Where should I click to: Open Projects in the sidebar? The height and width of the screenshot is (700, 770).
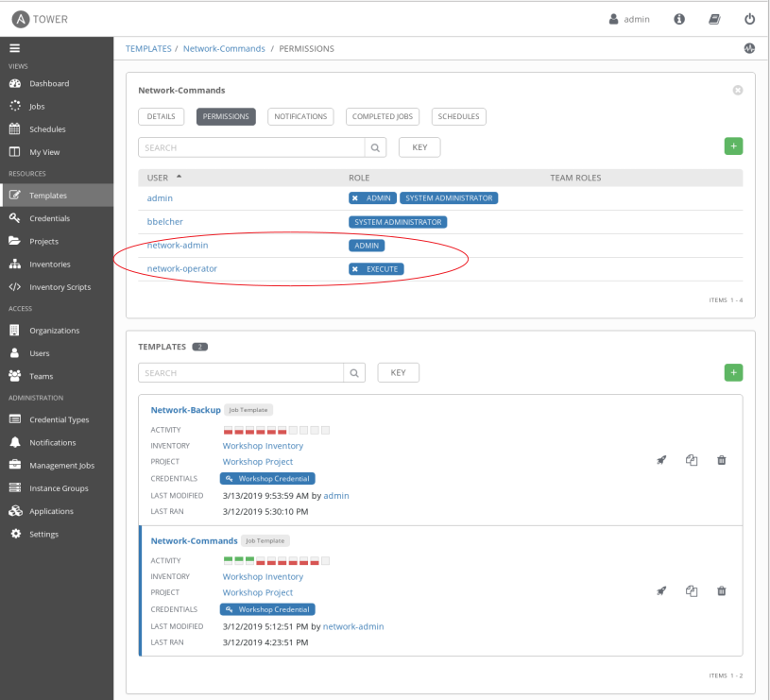coord(57,242)
